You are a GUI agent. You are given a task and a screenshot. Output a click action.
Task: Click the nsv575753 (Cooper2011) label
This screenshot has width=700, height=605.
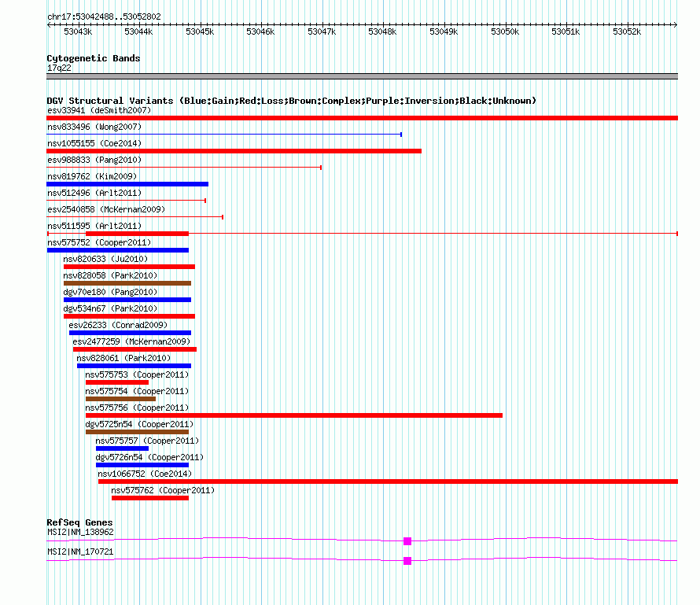pyautogui.click(x=137, y=374)
